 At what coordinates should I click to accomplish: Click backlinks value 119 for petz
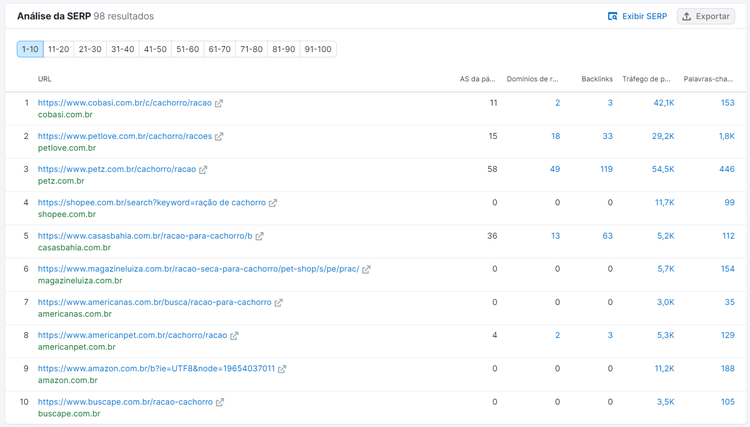pos(607,169)
